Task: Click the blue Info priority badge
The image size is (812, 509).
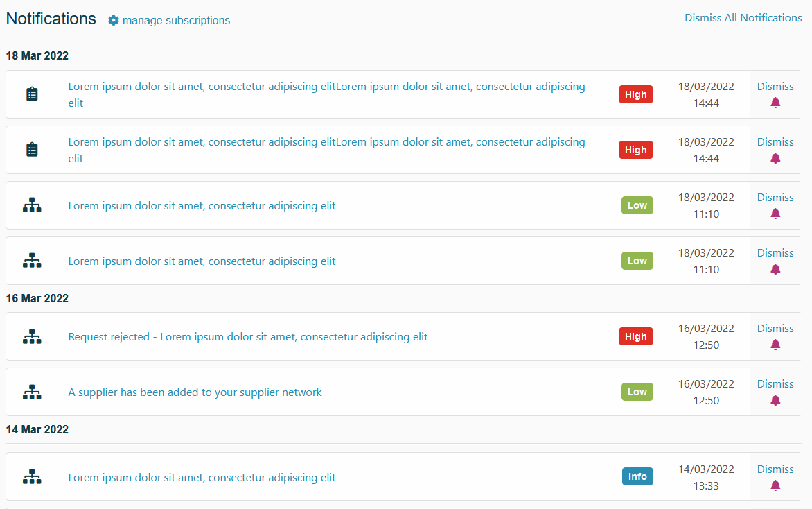Action: [637, 476]
